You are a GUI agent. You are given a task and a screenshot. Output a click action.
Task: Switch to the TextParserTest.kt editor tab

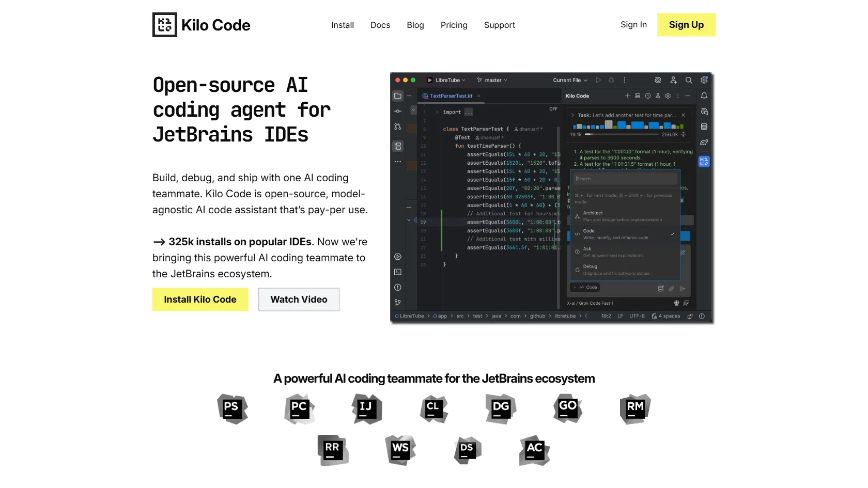coord(451,96)
